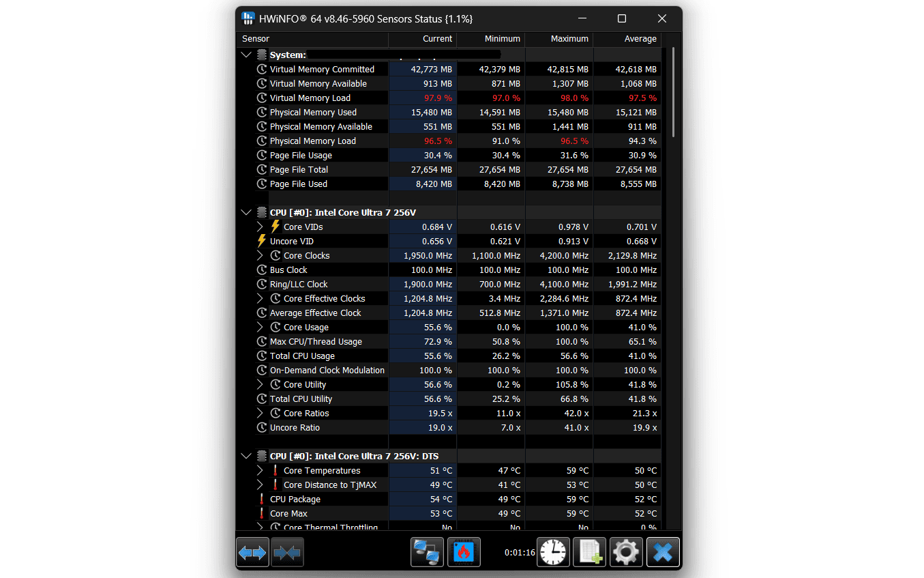Screen dimensions: 924x578
Task: Expand the Core Effective Clocks row
Action: tap(260, 299)
